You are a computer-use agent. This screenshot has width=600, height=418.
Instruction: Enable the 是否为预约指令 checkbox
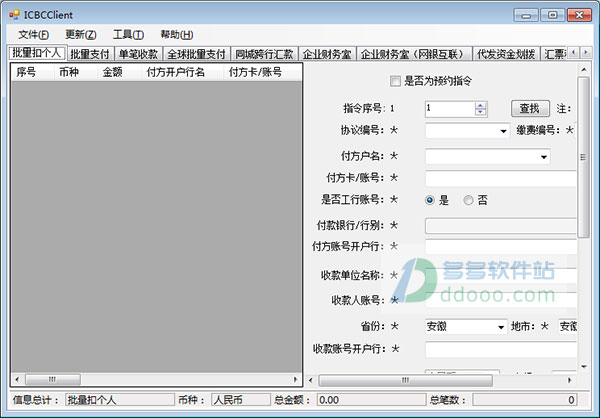click(x=395, y=81)
